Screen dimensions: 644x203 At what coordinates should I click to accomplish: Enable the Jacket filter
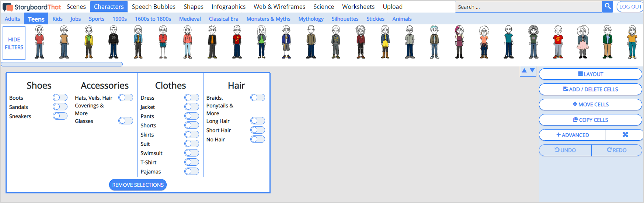[192, 107]
